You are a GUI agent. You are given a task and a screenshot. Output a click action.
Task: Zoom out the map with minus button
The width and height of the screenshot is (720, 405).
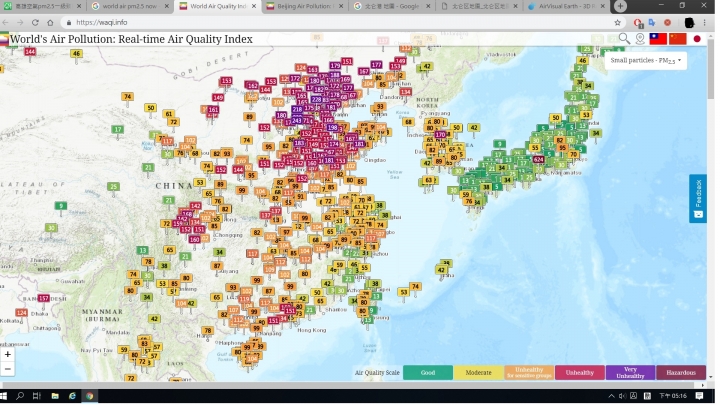8,369
